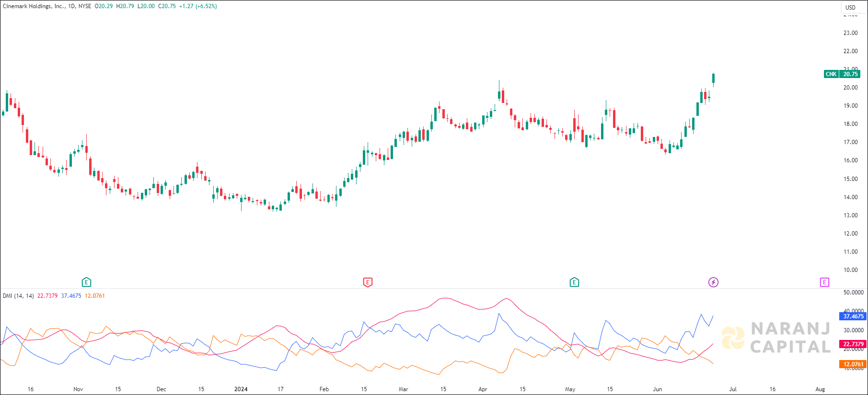Click the 30.0000 DMI axis label
Screen dimensions: 868x395
[854, 330]
